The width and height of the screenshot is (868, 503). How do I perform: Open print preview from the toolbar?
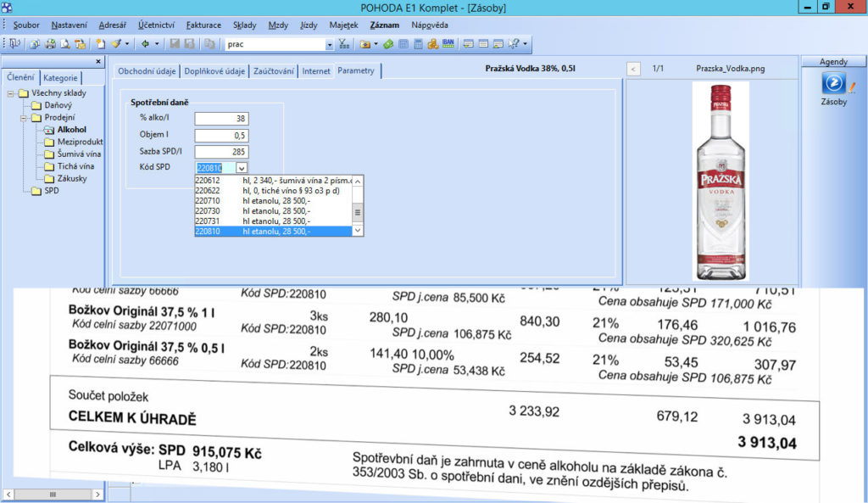pos(65,44)
